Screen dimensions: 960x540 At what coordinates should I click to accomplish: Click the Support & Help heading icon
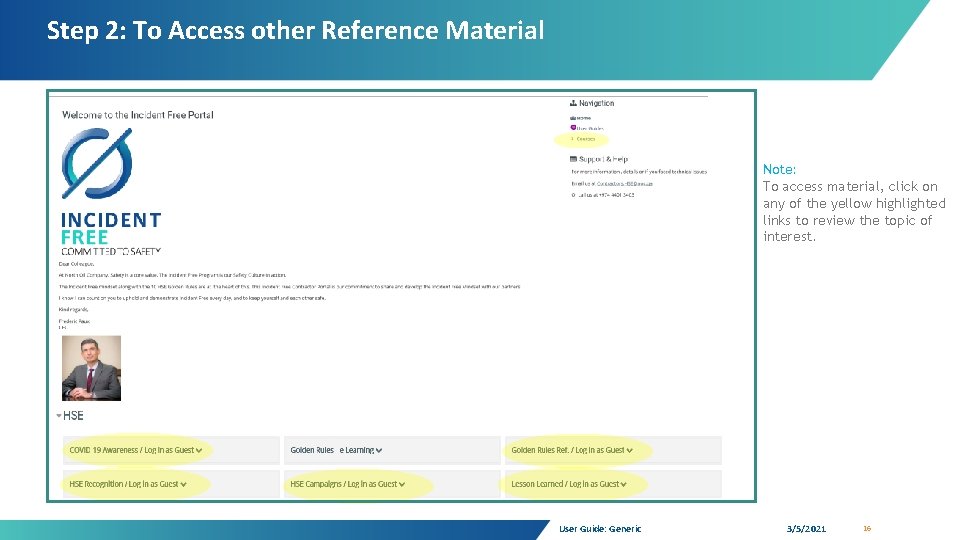click(573, 159)
